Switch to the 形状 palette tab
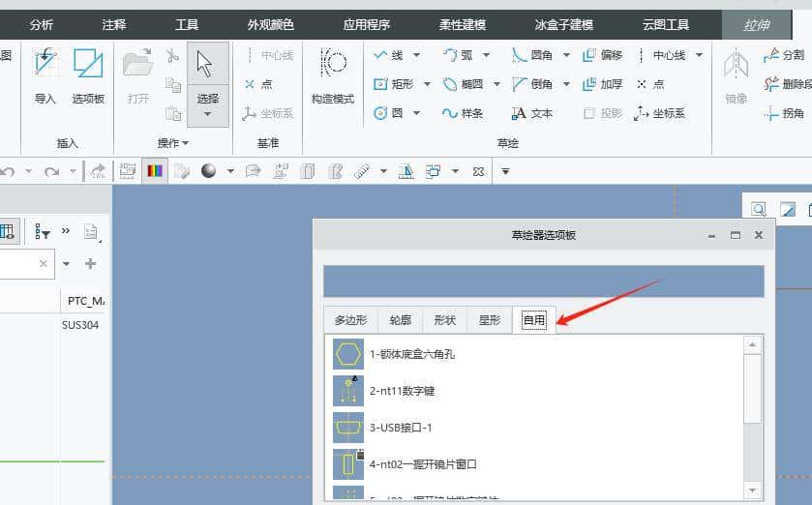 pyautogui.click(x=445, y=320)
